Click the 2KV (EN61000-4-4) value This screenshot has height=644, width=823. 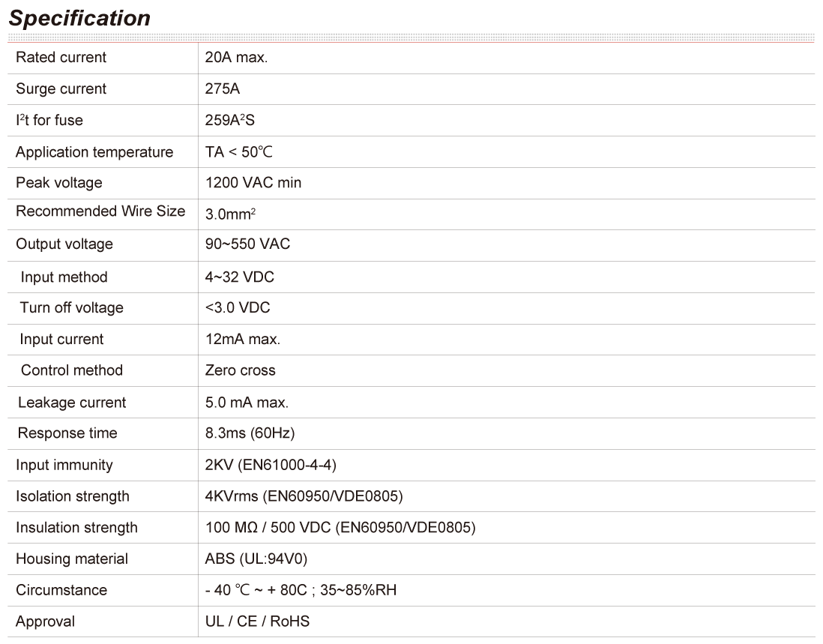(x=271, y=466)
